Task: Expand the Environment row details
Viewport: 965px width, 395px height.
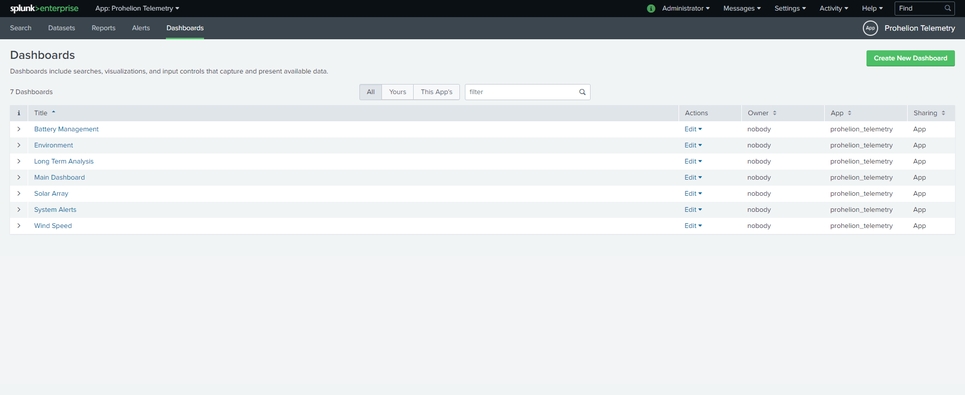Action: [19, 145]
